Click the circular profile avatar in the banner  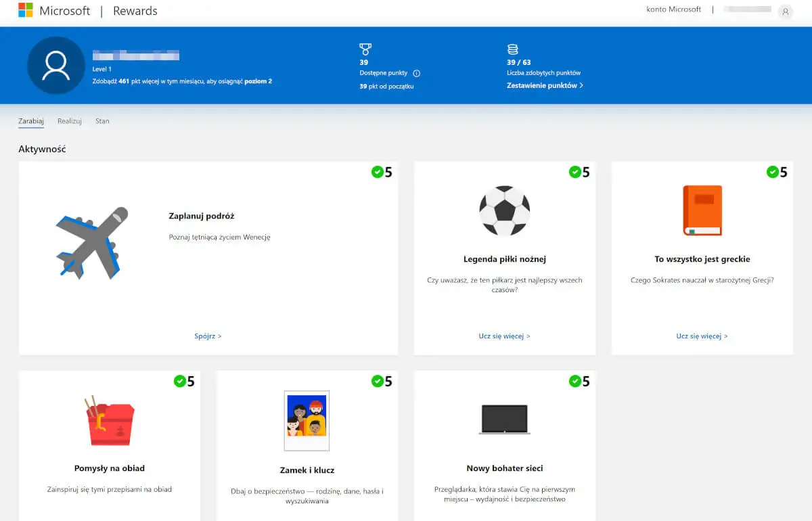click(x=55, y=65)
